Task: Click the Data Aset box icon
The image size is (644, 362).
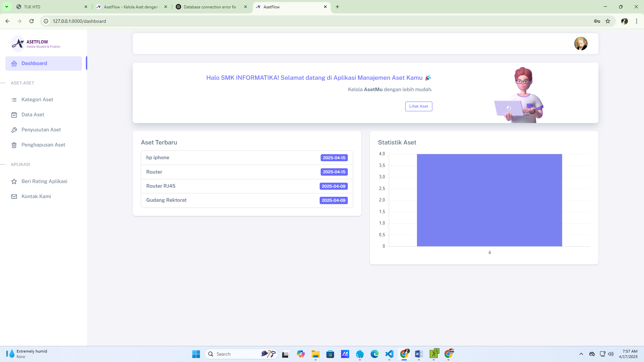Action: [14, 115]
